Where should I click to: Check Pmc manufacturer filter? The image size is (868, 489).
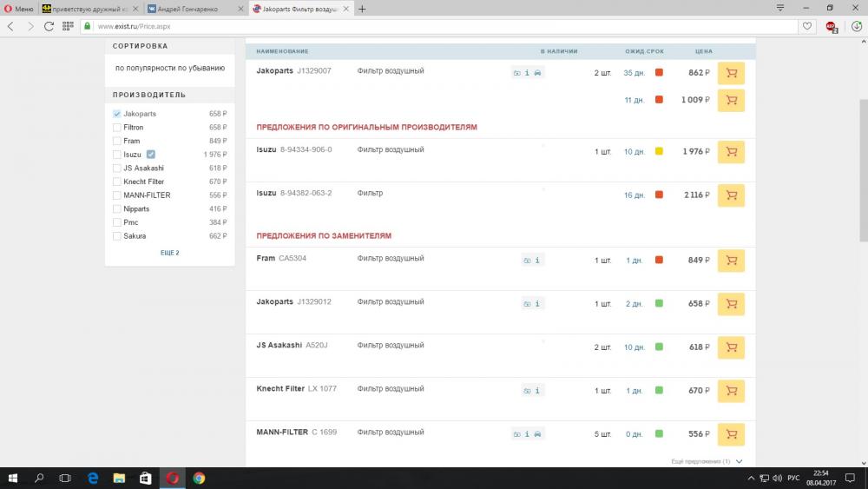coord(117,222)
